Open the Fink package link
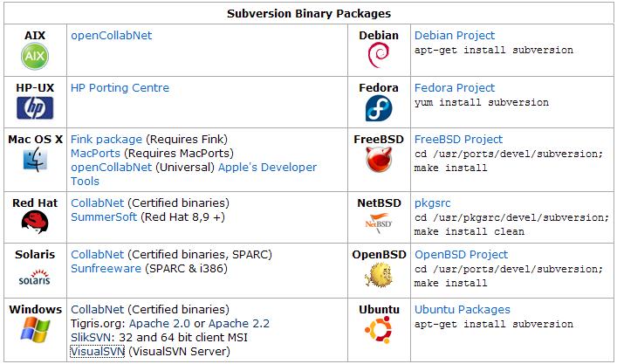Viewport: 617px width, 364px height. (106, 140)
